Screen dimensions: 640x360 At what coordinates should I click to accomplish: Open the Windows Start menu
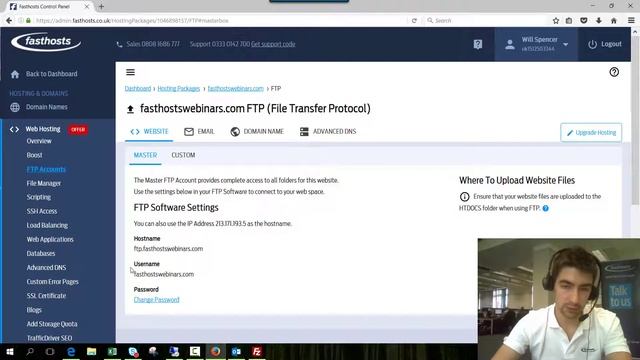pyautogui.click(x=10, y=351)
